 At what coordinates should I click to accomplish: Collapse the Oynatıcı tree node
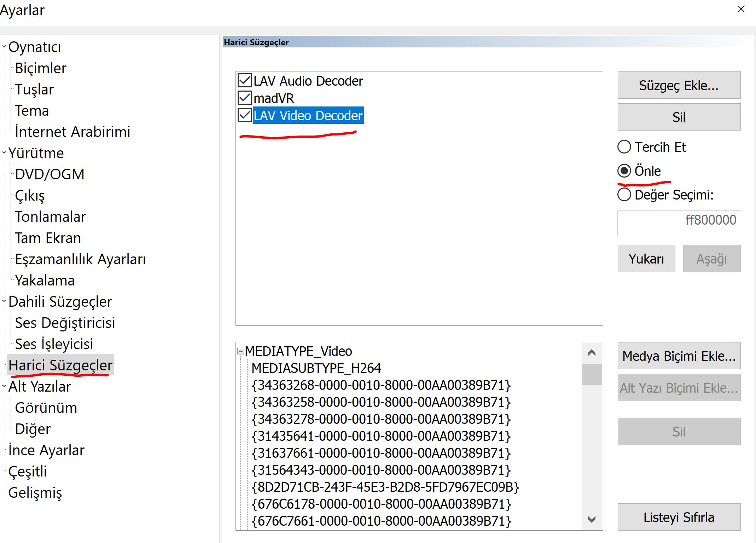pos(4,47)
